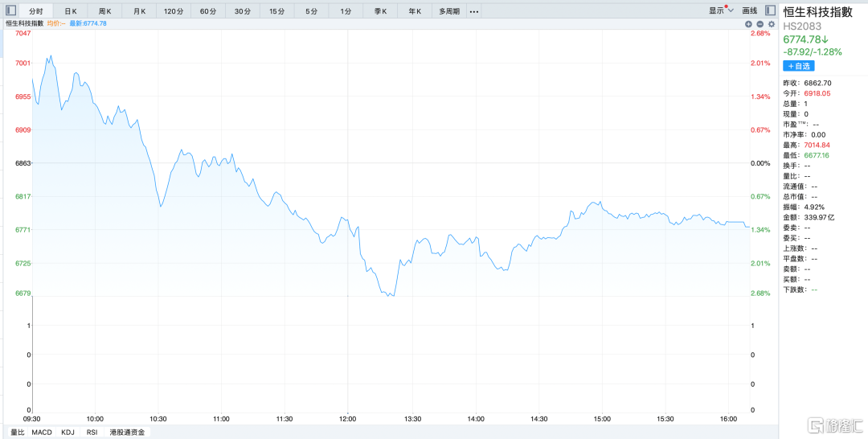
Task: Open the 多周期 multi-period view
Action: [x=449, y=11]
